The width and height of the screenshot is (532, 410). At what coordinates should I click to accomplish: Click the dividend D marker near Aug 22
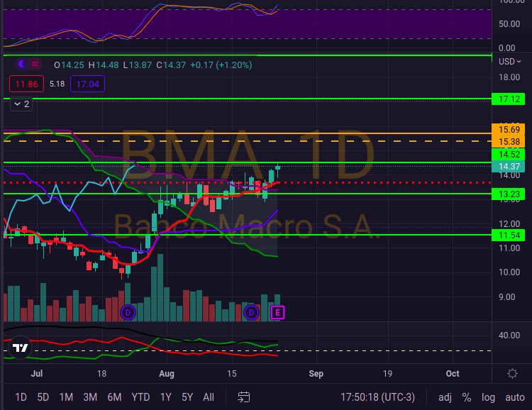tap(251, 313)
